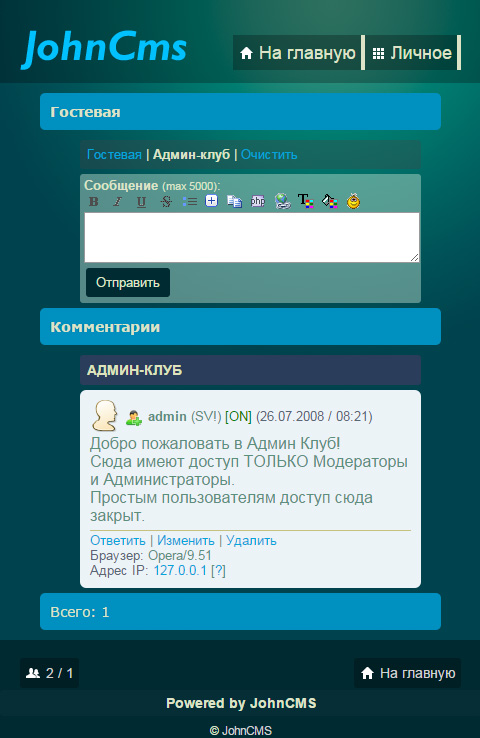Insert bulleted list icon

click(189, 201)
